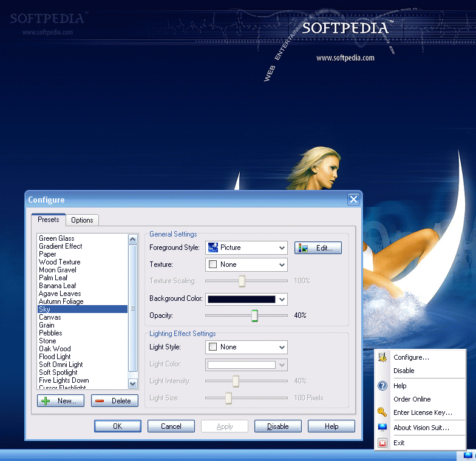The width and height of the screenshot is (476, 461).
Task: Click the OK button
Action: [x=118, y=426]
